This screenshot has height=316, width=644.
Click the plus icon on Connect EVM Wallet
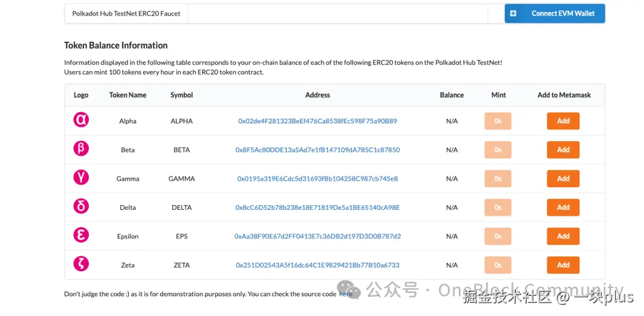[x=513, y=14]
